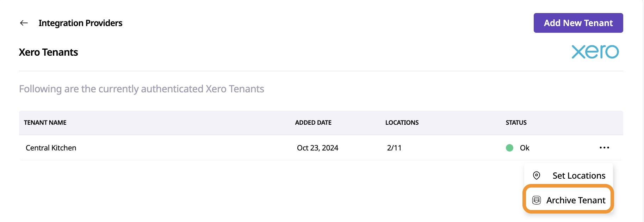This screenshot has height=222, width=644.
Task: Choose the Set Locations label in the menu
Action: tap(579, 175)
